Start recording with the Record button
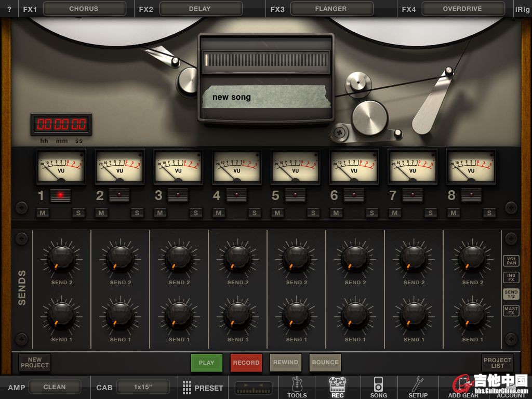The width and height of the screenshot is (532, 399). pyautogui.click(x=246, y=363)
